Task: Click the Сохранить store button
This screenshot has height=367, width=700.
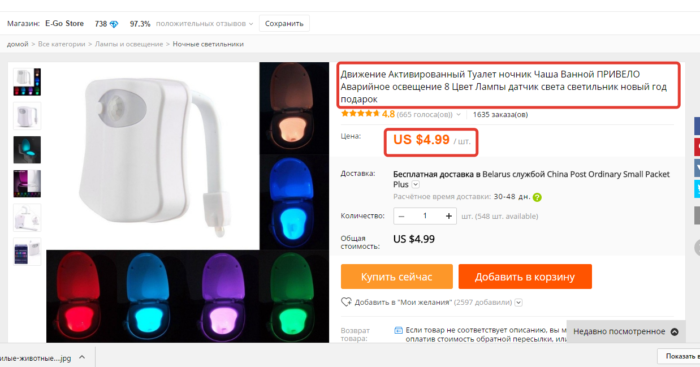Action: (x=284, y=24)
